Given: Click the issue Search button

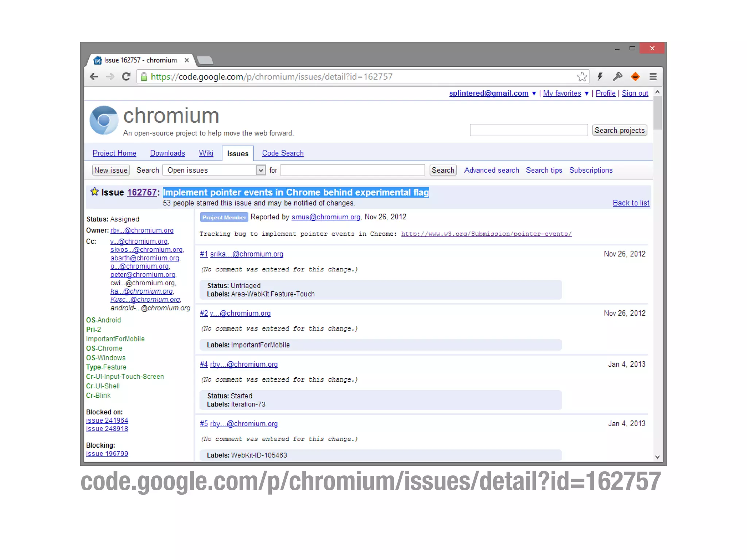Looking at the screenshot, I should (443, 170).
